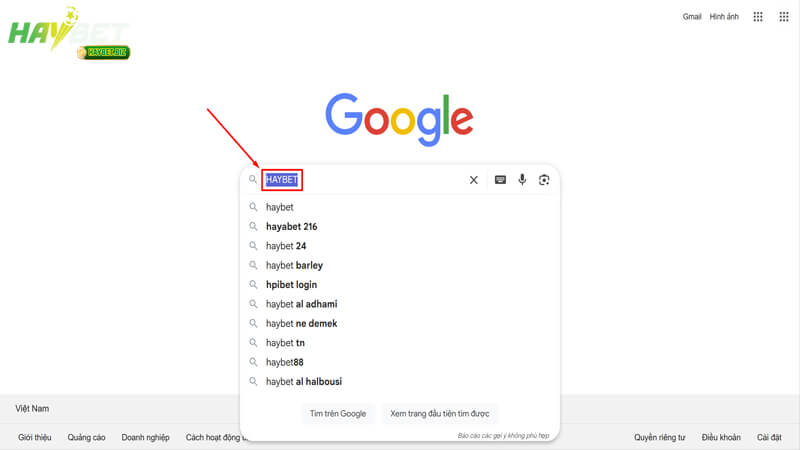The height and width of the screenshot is (450, 800).
Task: Pick the "haybet barley" suggestion
Action: 294,266
